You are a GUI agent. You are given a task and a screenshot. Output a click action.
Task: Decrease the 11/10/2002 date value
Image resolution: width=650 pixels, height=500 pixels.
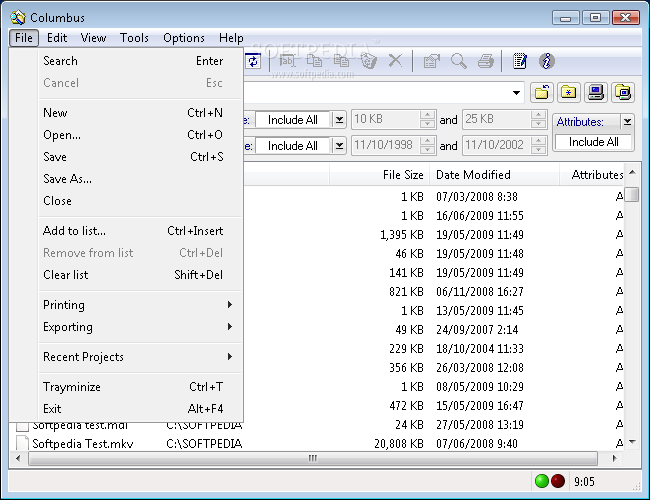(538, 149)
